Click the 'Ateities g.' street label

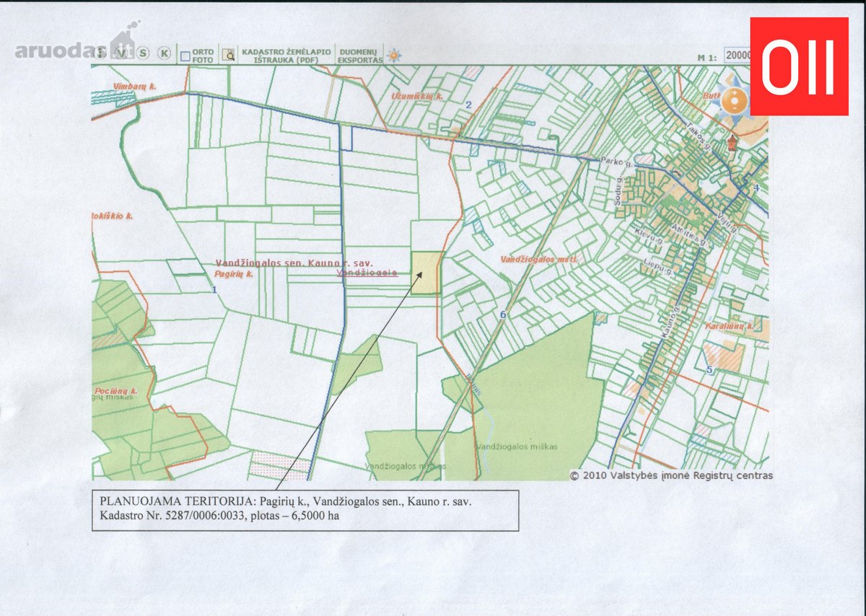[x=689, y=235]
